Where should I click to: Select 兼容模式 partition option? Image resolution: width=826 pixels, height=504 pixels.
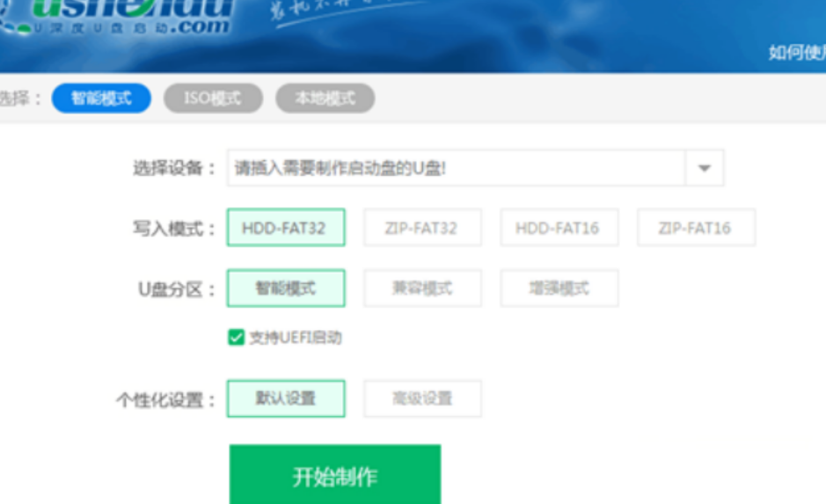pos(422,288)
